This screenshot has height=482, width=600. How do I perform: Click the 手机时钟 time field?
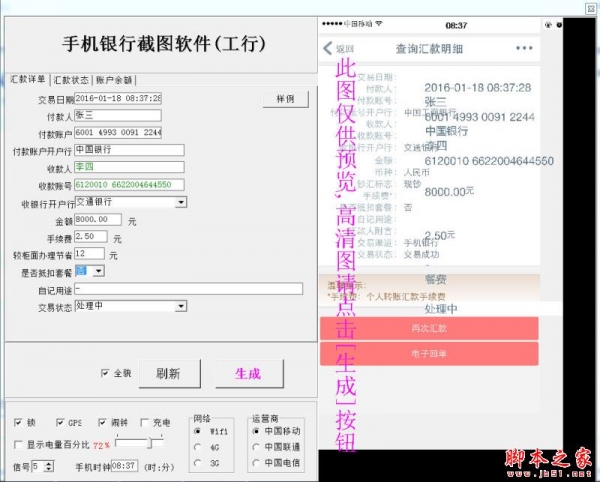[x=124, y=466]
